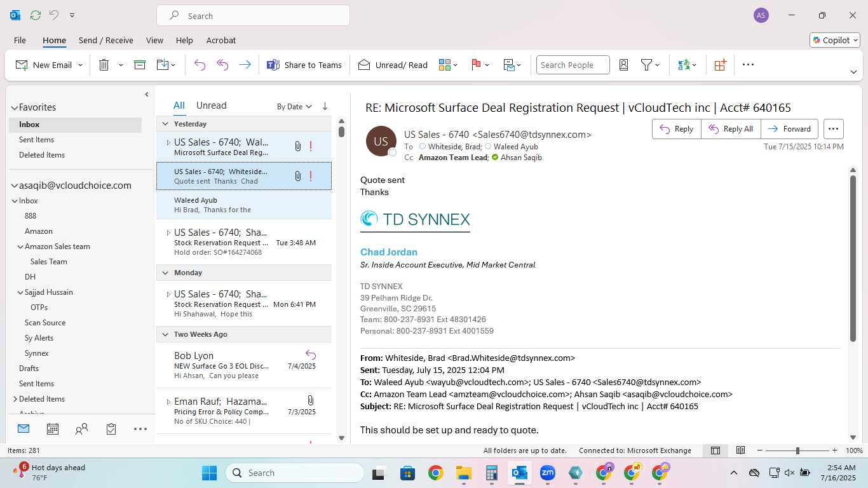Collapse the Favorites section

click(14, 108)
